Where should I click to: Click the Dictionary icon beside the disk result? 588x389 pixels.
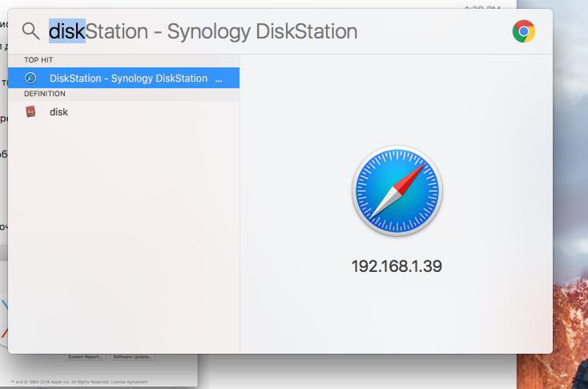pyautogui.click(x=30, y=111)
